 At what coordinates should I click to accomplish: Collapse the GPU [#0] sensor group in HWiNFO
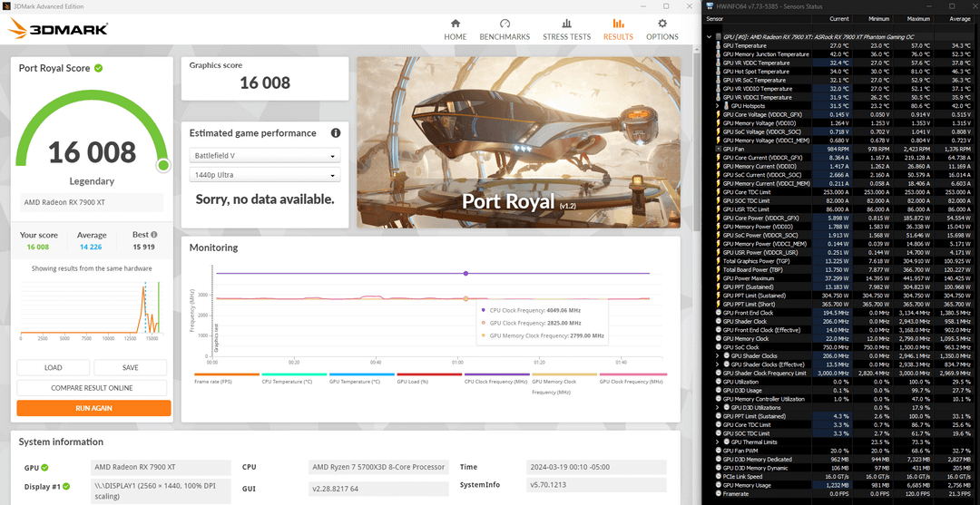click(x=709, y=37)
